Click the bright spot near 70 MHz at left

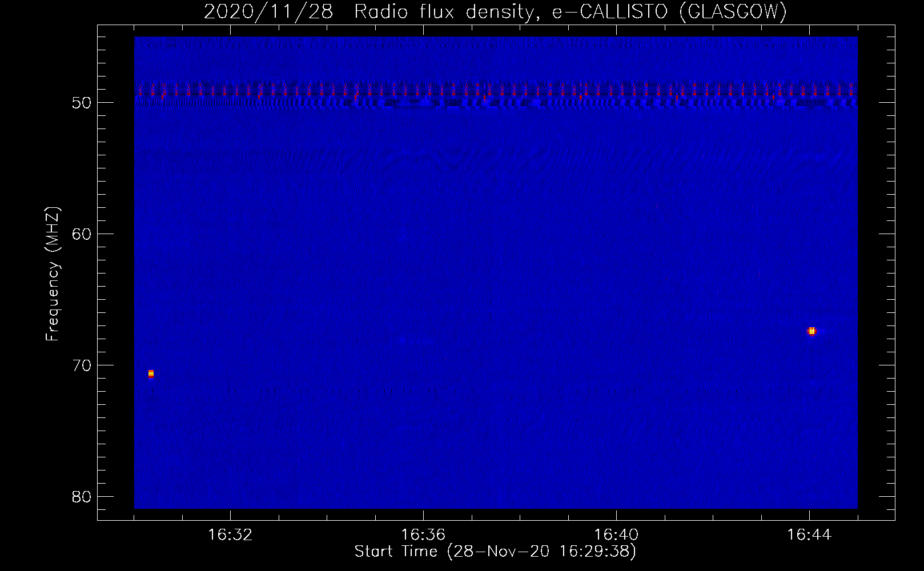click(x=151, y=373)
